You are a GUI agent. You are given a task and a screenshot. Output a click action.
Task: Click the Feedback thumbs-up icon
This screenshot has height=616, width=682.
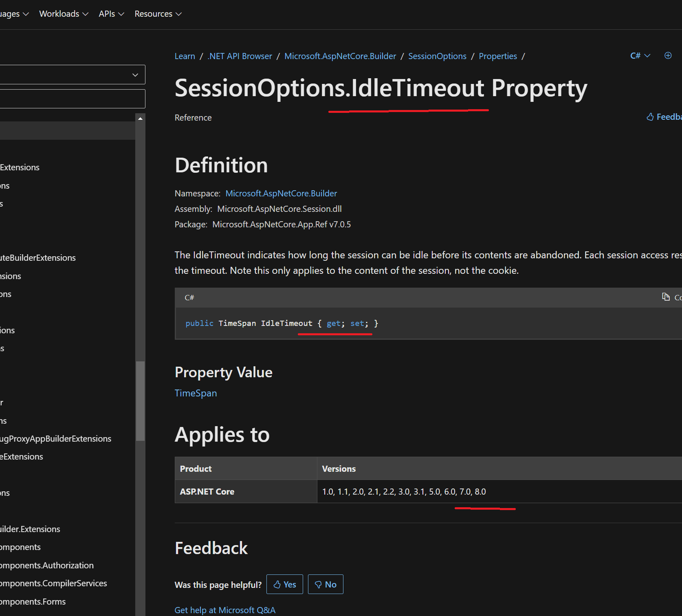(650, 117)
